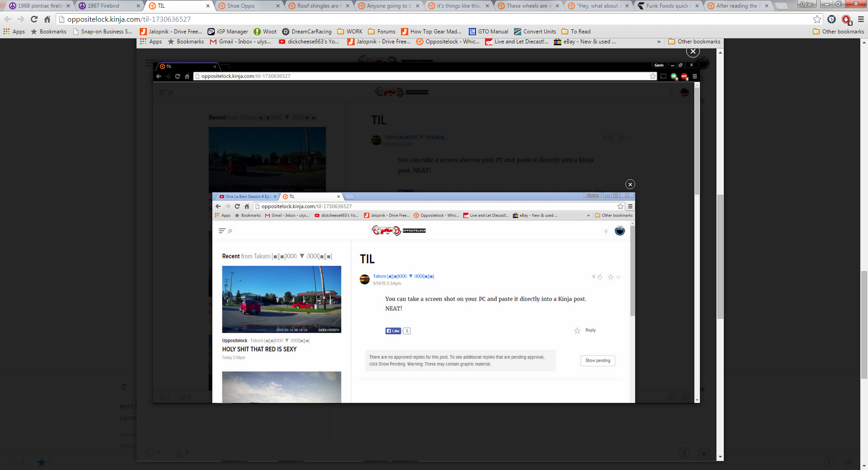Image resolution: width=868 pixels, height=470 pixels.
Task: Click the blue star icon at page bottom-left
Action: (x=42, y=462)
